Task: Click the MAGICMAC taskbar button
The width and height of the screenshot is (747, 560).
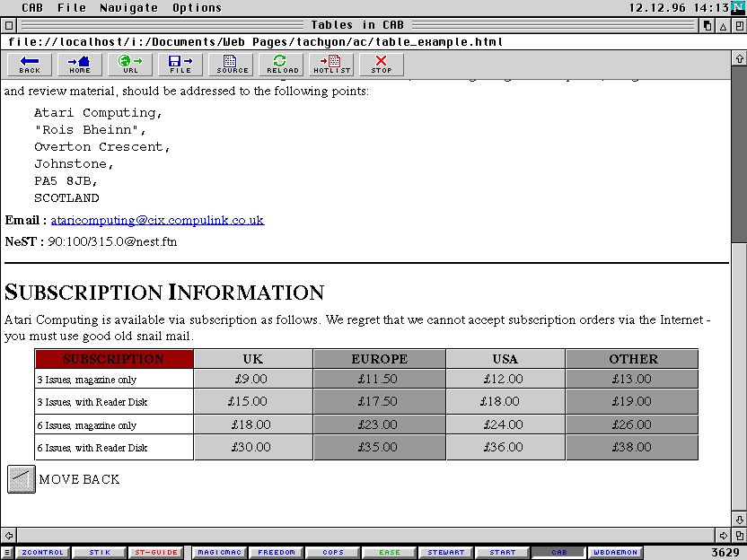Action: 218,553
